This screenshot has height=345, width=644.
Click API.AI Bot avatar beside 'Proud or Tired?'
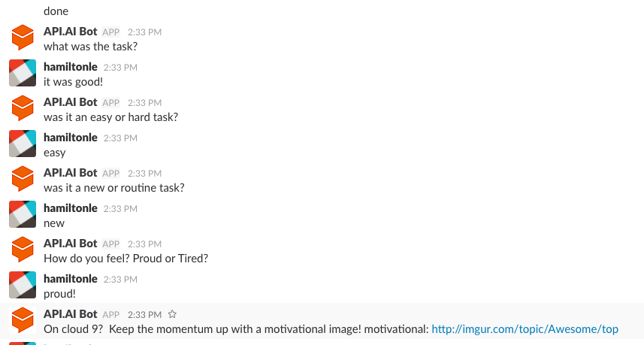(x=23, y=250)
